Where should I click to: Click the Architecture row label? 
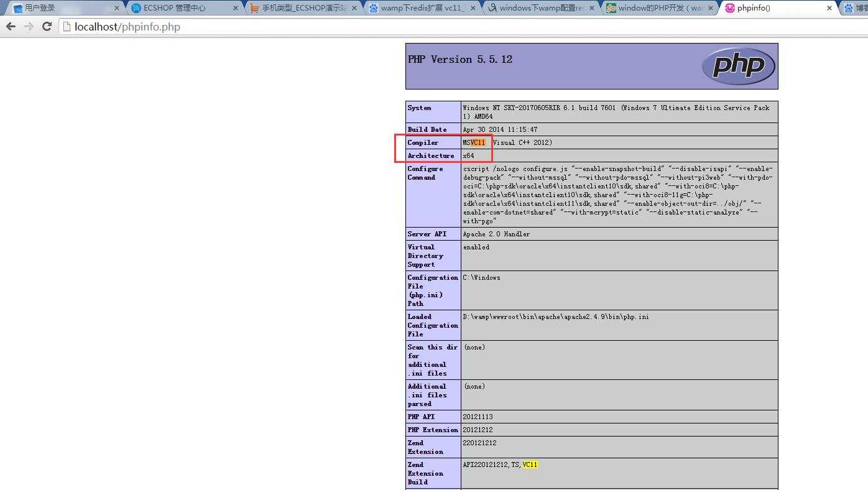(x=431, y=156)
